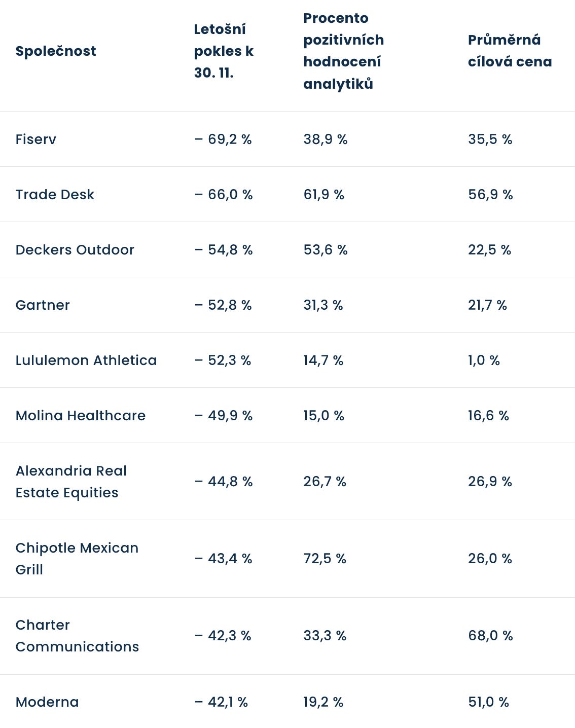Screen dimensions: 575x728
Task: Select the Fiserv company name
Action: 36,139
